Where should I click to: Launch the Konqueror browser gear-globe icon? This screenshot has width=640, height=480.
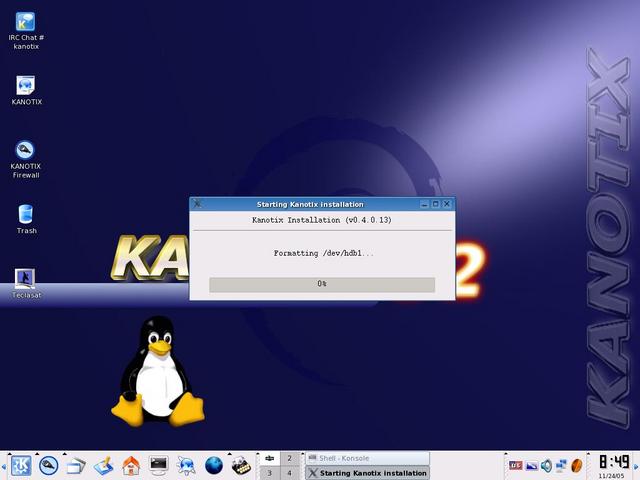(186, 466)
